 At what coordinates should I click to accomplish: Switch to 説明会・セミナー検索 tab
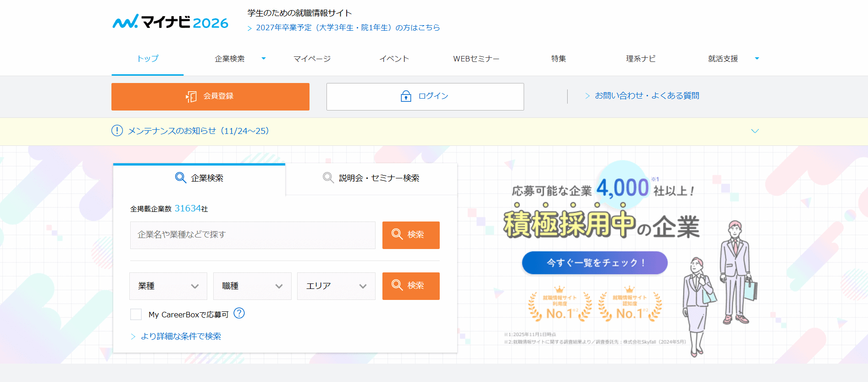(371, 179)
